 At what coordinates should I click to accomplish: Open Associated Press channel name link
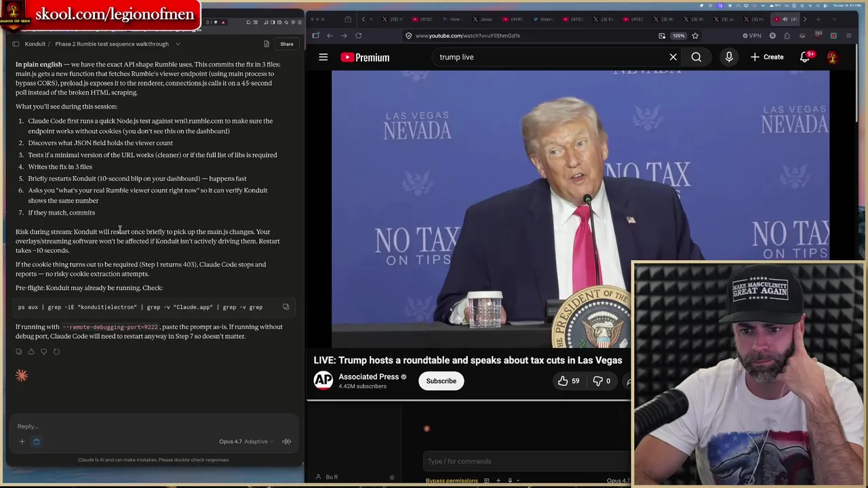click(x=369, y=377)
